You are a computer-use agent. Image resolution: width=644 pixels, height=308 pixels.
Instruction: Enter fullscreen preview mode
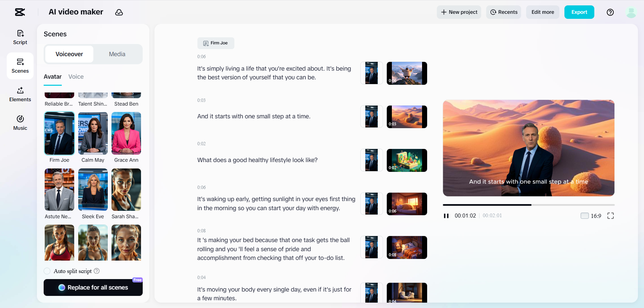[611, 216]
